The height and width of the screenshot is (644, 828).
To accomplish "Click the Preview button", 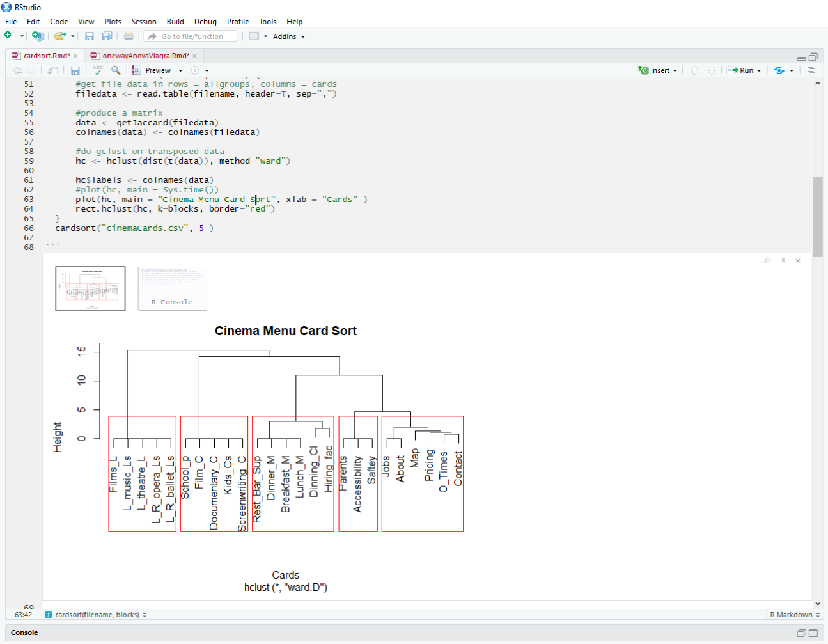I will pyautogui.click(x=152, y=70).
